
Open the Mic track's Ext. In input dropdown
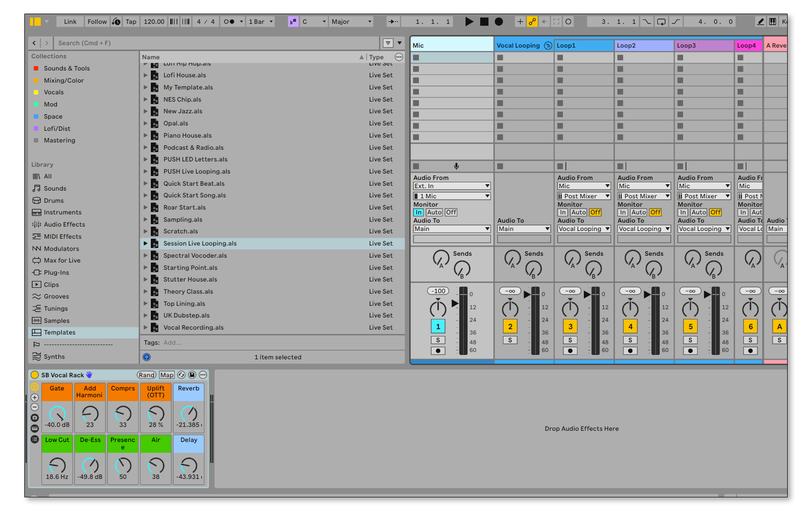pyautogui.click(x=451, y=186)
